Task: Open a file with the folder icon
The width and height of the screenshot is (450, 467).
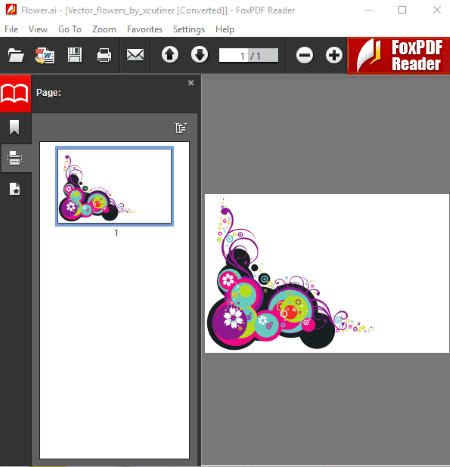Action: (16, 55)
